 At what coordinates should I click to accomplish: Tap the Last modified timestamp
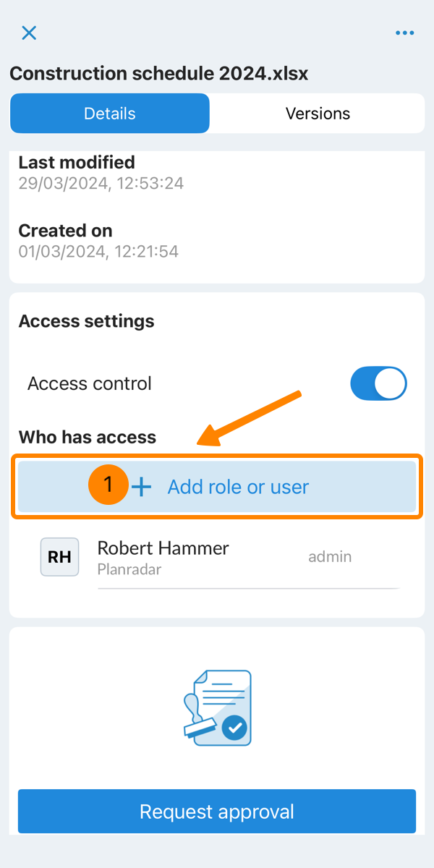(x=101, y=184)
